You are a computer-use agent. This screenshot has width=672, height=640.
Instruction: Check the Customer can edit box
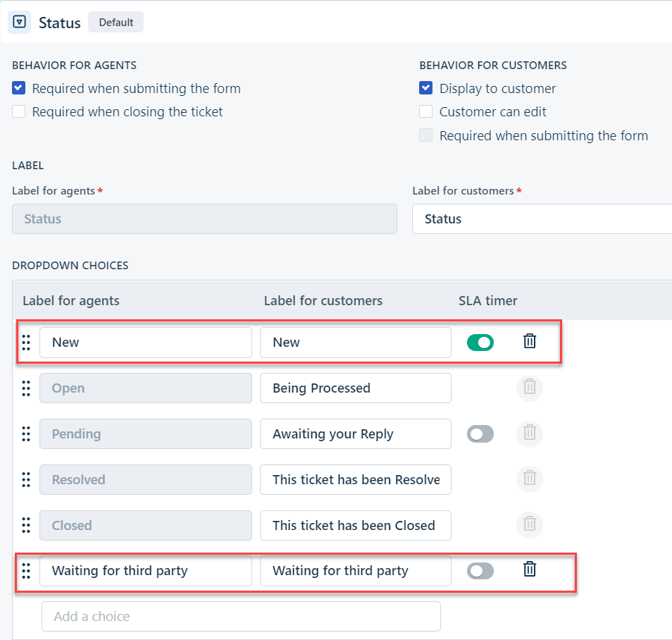(425, 111)
